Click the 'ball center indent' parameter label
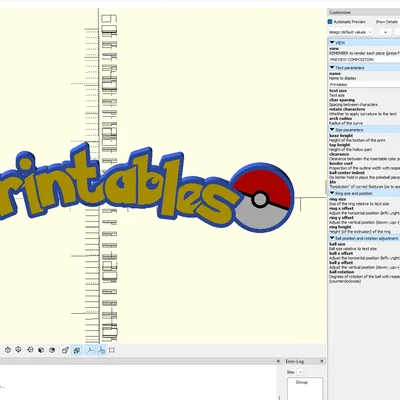The width and height of the screenshot is (400, 400). 347,173
